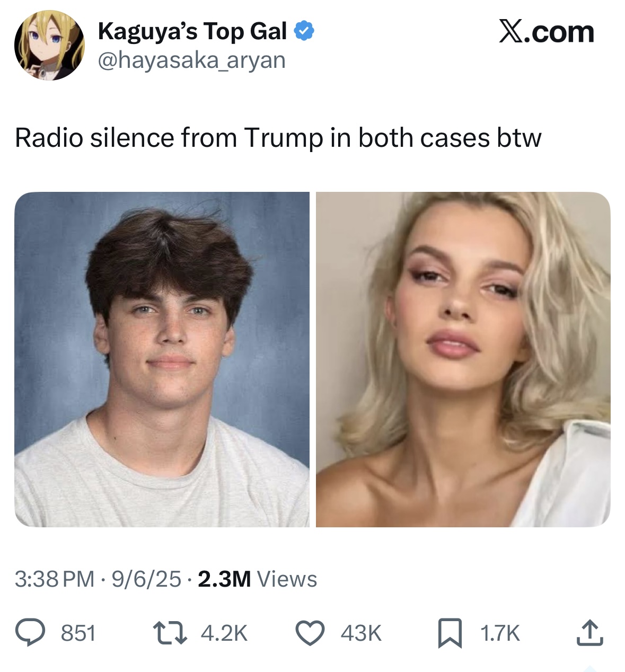View the 4.2K reposts count
The width and height of the screenshot is (625, 672).
[224, 633]
